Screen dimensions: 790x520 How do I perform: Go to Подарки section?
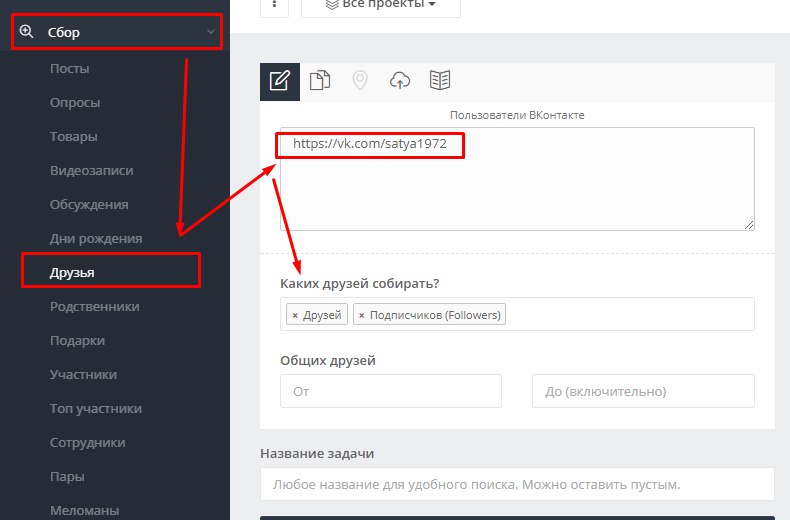click(77, 341)
